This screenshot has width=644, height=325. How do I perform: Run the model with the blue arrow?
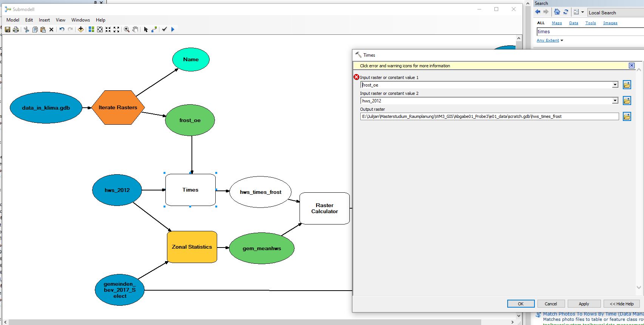pyautogui.click(x=173, y=29)
